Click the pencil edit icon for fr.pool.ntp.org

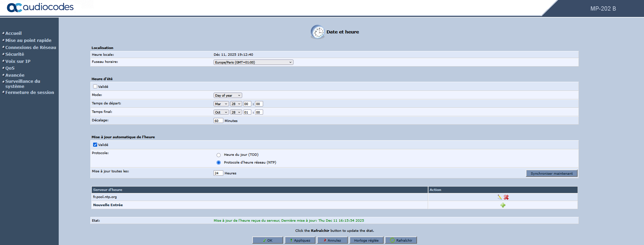tap(499, 197)
